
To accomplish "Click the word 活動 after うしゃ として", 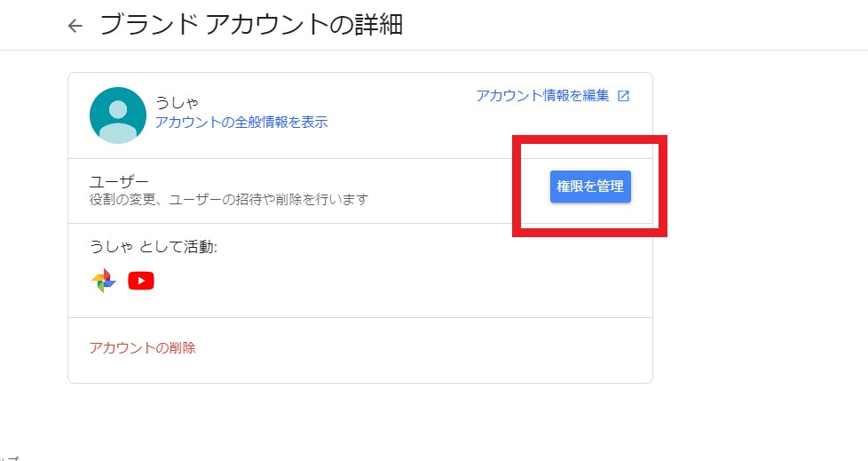I will [x=200, y=247].
